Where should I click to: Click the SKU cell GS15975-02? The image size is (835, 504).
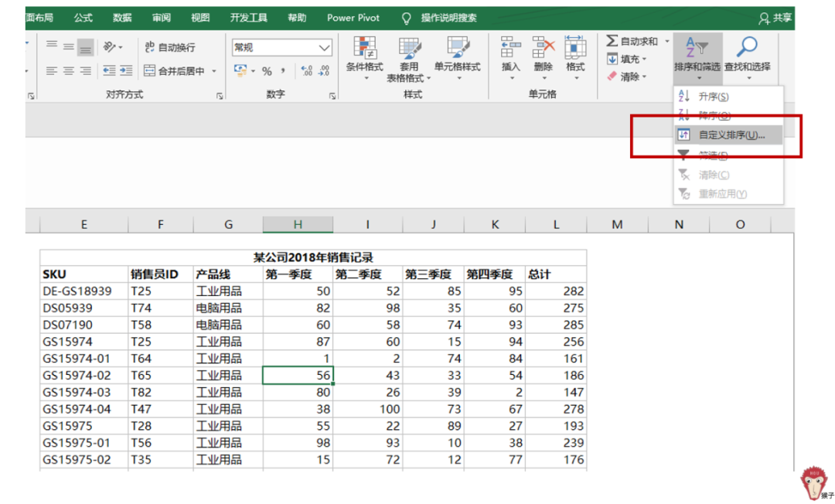point(84,459)
